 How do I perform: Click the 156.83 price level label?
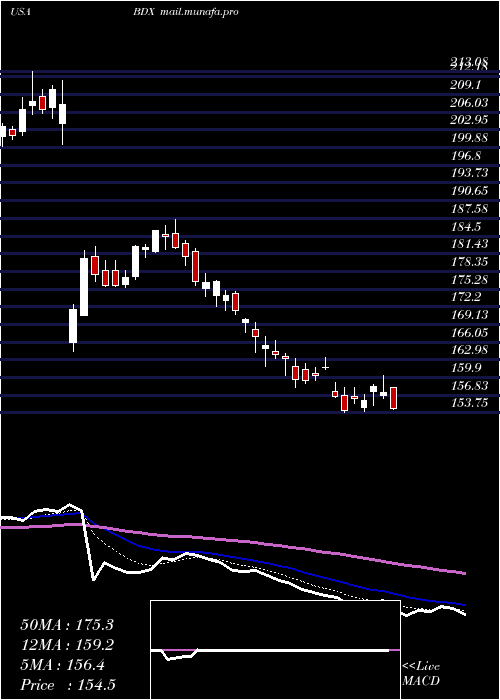point(469,385)
